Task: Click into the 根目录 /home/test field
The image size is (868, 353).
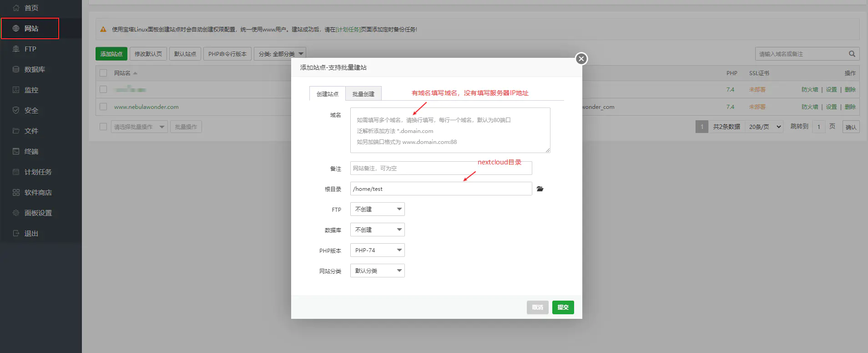Action: tap(441, 189)
